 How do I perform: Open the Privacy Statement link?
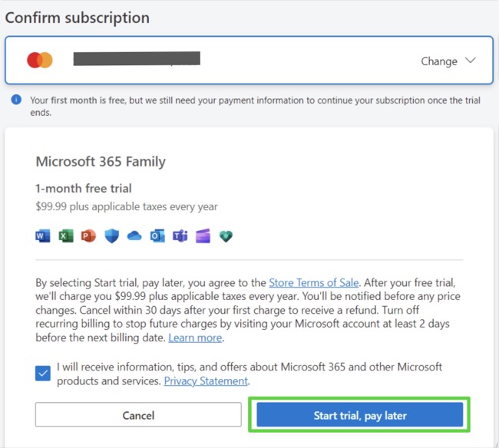206,381
